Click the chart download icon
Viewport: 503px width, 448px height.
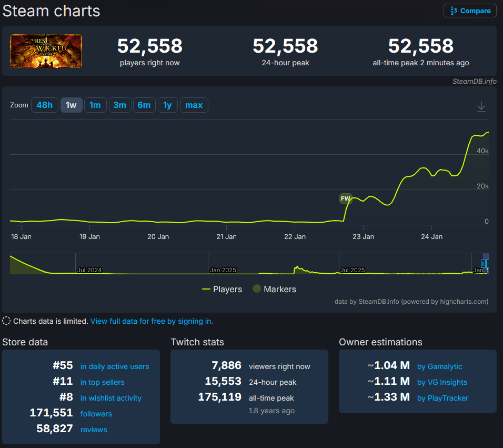click(x=481, y=107)
